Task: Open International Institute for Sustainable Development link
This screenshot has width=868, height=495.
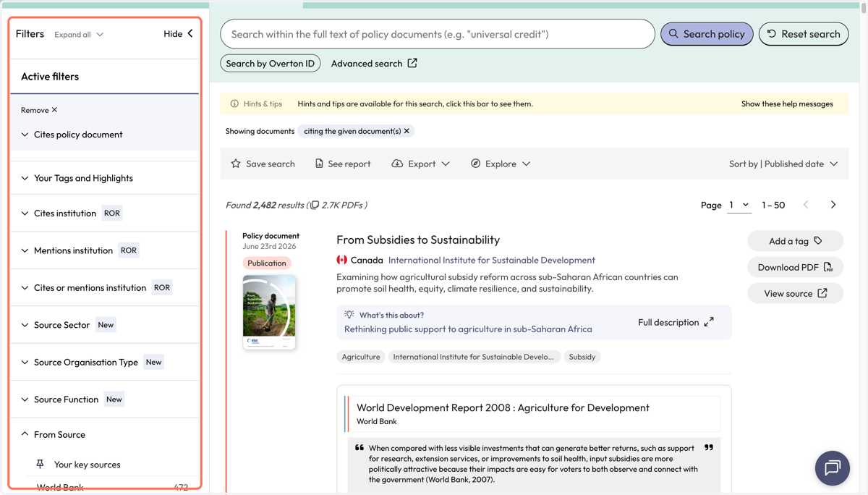Action: [x=492, y=260]
